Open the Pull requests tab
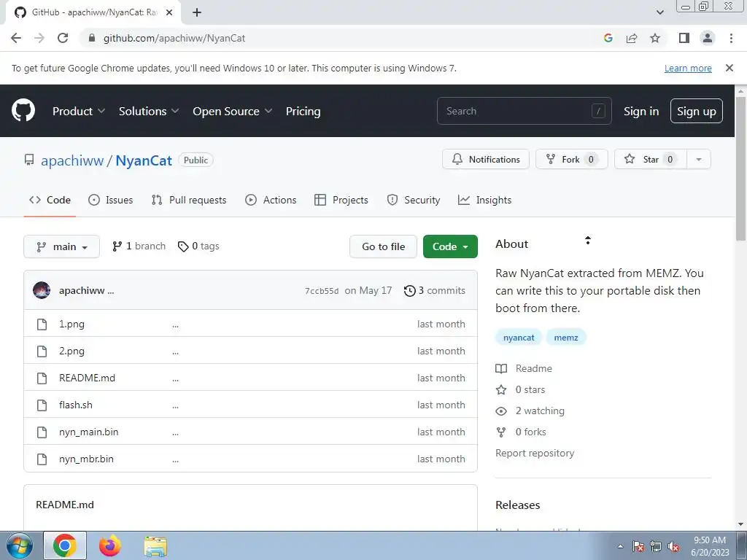 pos(189,200)
